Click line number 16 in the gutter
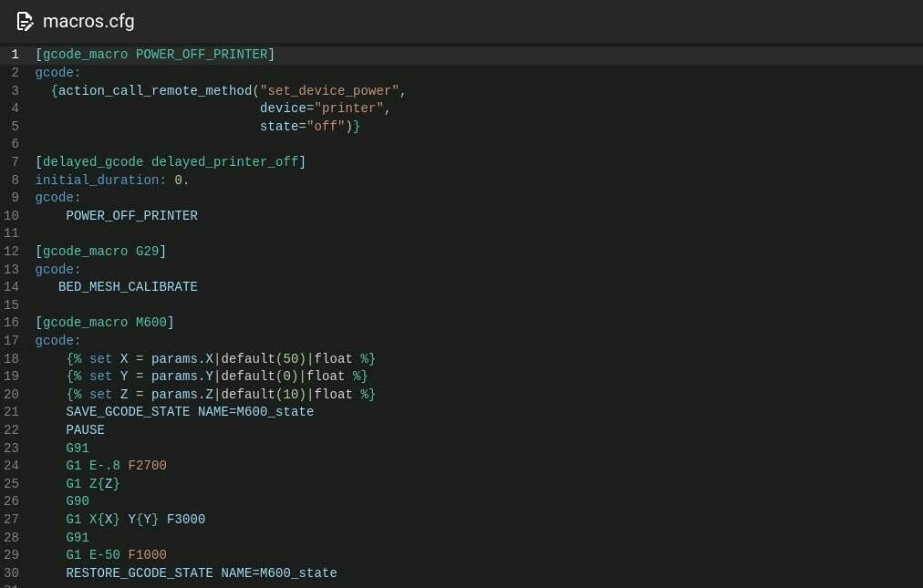Viewport: 923px width, 588px height. coord(11,323)
